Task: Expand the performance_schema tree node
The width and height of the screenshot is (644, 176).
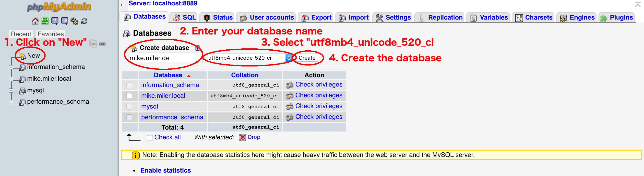Action: 11,102
